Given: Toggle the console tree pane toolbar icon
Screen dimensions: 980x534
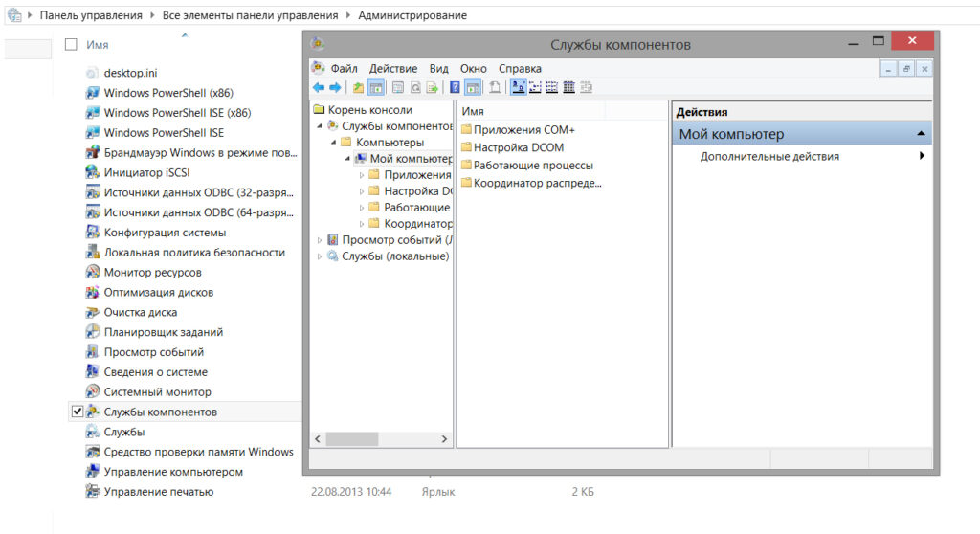Looking at the screenshot, I should pyautogui.click(x=376, y=87).
